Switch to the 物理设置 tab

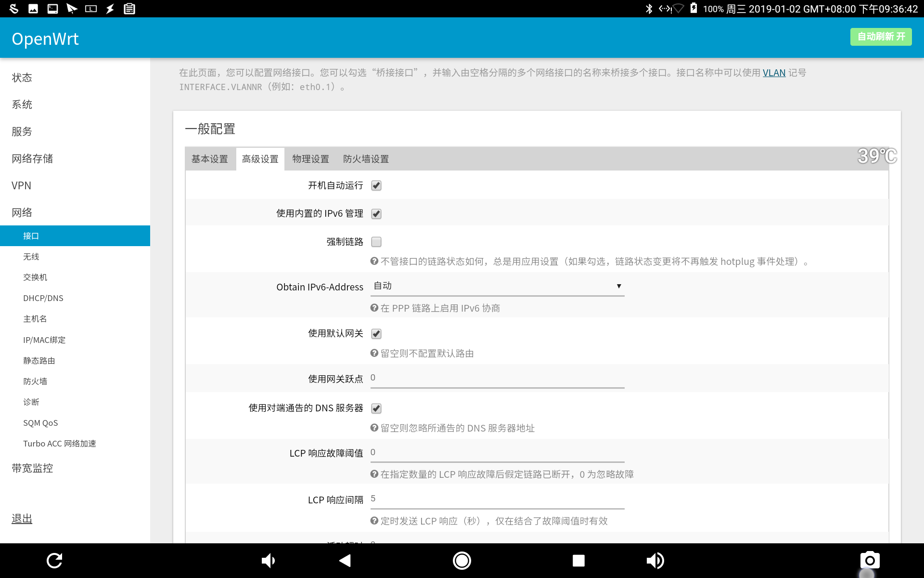tap(310, 159)
